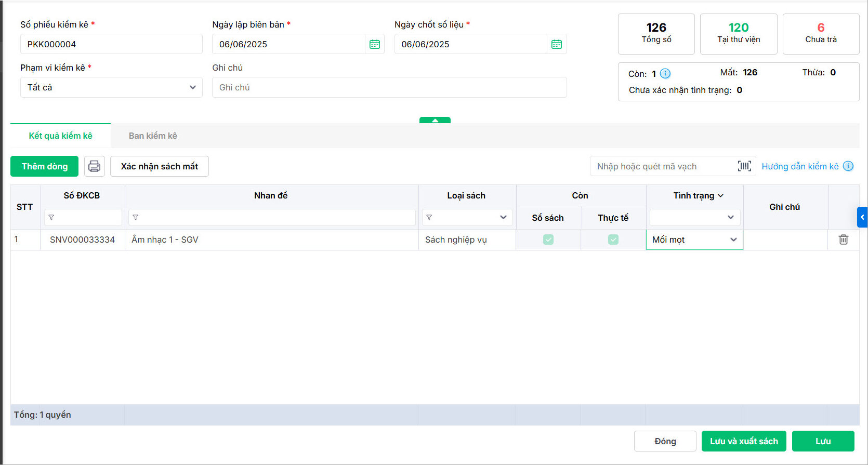Click the title Âm nhạc 1 - SGV

click(165, 240)
